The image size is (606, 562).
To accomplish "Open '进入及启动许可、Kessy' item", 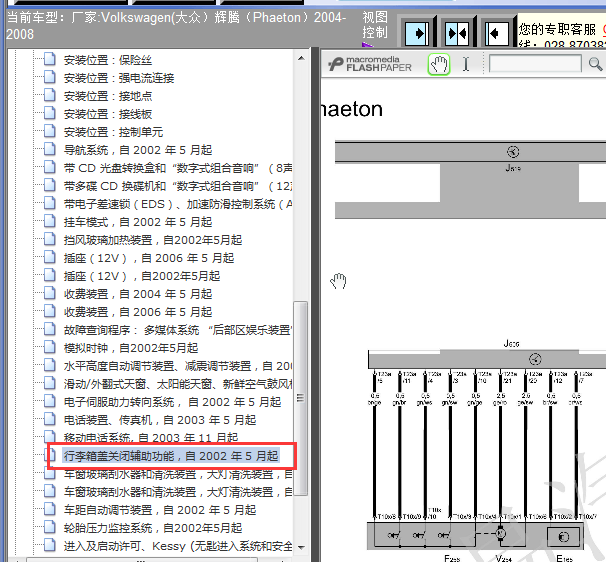I will point(178,546).
